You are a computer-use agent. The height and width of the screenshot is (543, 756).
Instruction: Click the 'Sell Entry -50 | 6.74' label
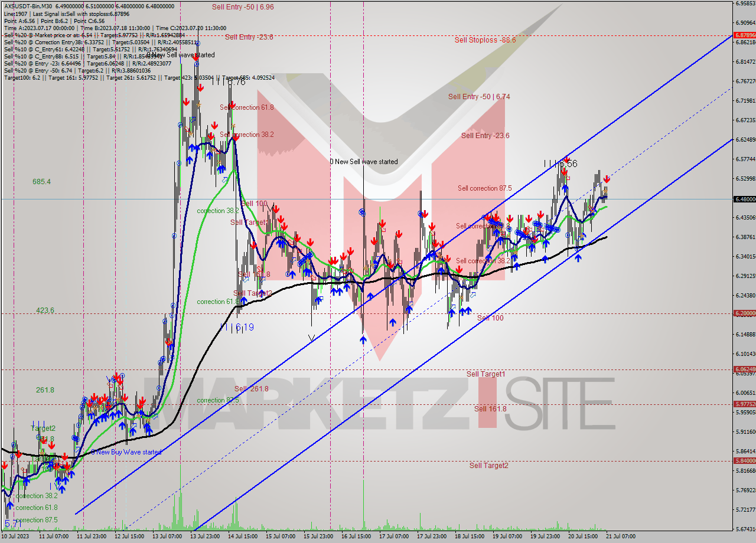479,97
